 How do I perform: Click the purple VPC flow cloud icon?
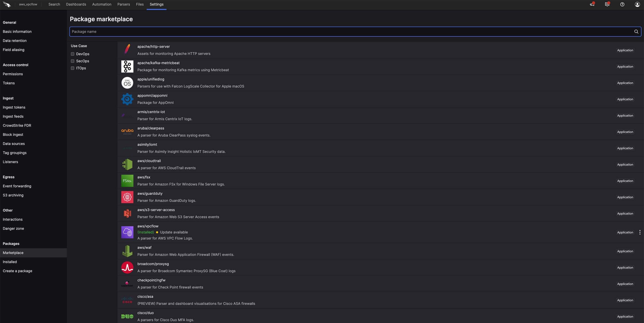127,232
